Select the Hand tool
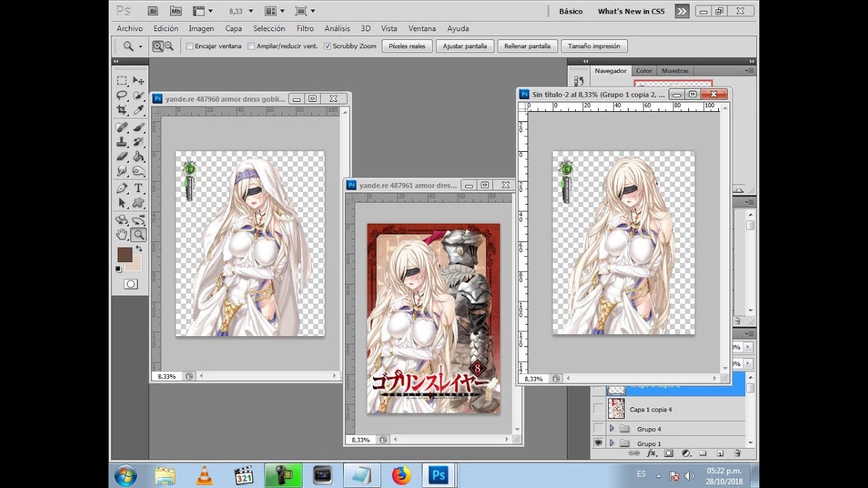 pyautogui.click(x=122, y=235)
